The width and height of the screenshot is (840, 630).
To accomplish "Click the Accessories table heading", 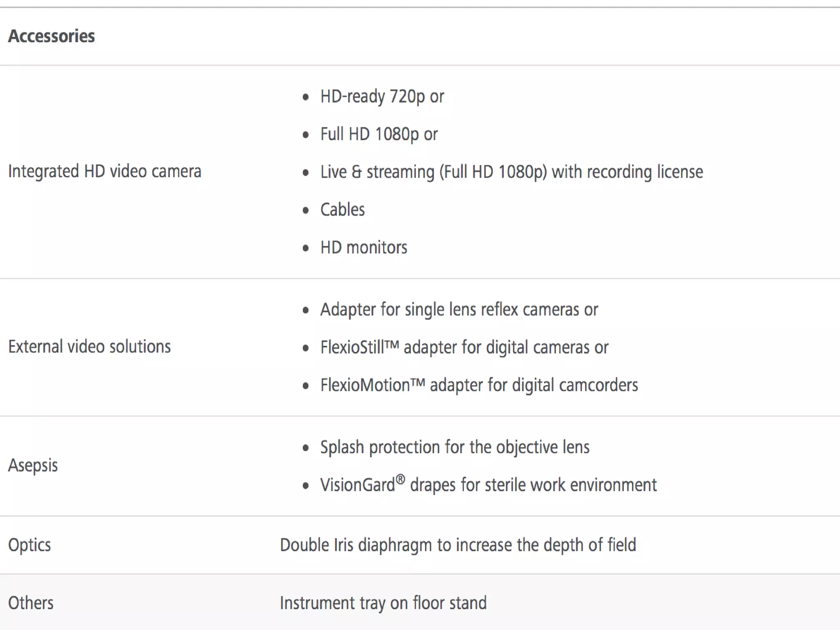I will click(x=52, y=36).
